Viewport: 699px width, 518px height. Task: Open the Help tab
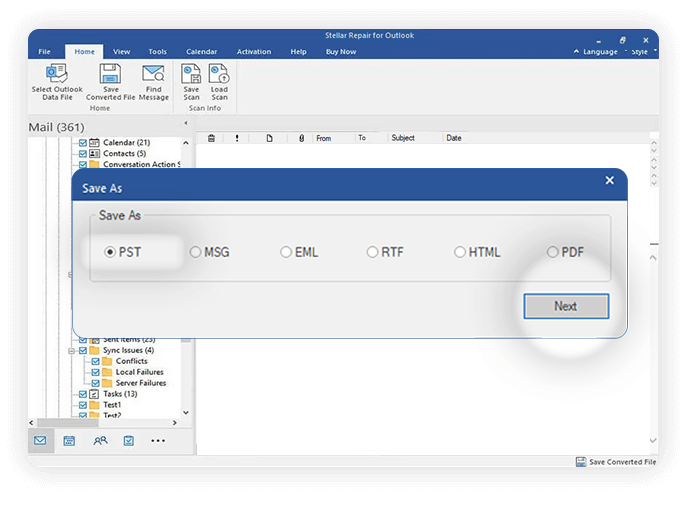(x=298, y=52)
